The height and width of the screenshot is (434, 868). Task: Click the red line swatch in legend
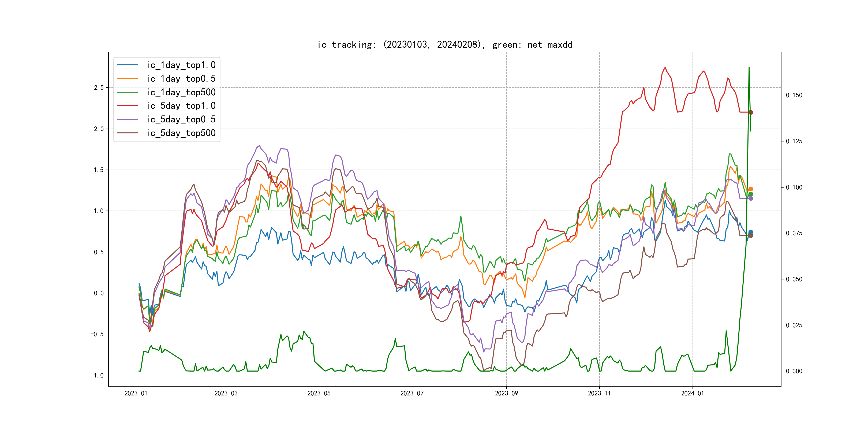(127, 106)
